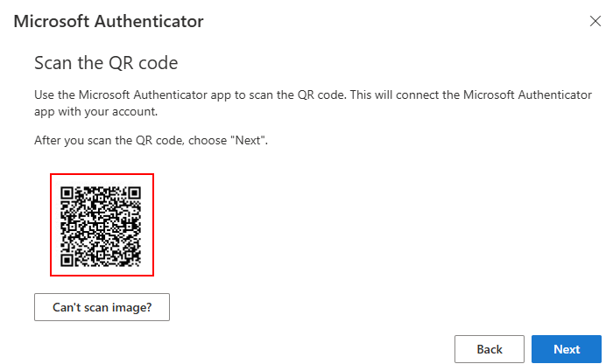The image size is (613, 364).
Task: Click the word "Next" in quoted instruction text
Action: 248,140
